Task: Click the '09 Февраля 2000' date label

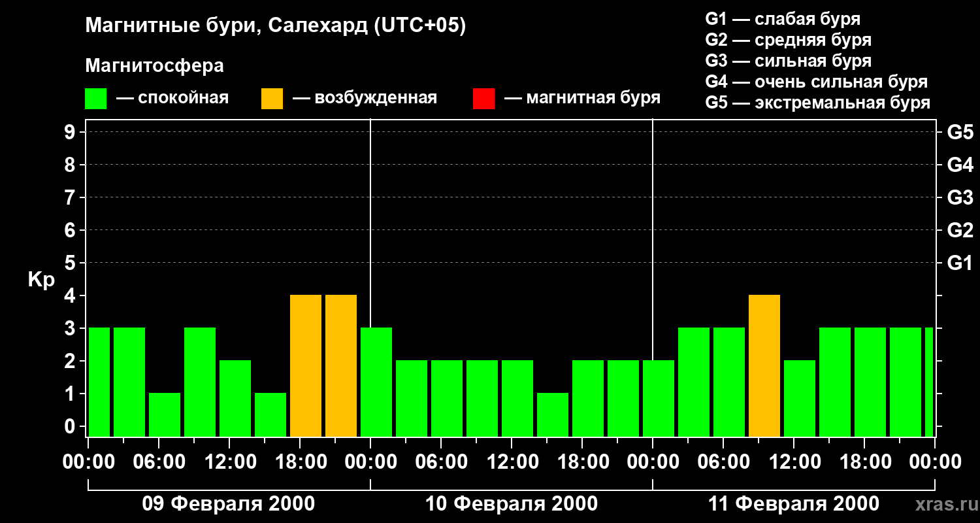Action: pyautogui.click(x=229, y=504)
